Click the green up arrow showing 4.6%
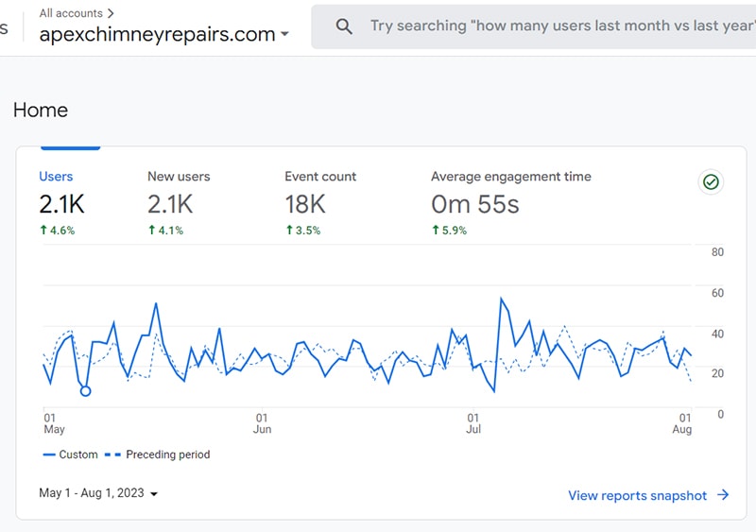The width and height of the screenshot is (756, 532). pos(43,231)
